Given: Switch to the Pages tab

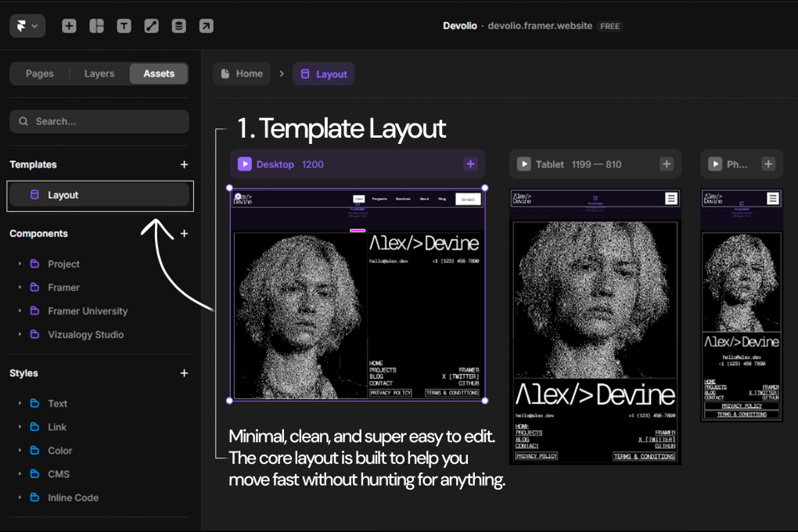Looking at the screenshot, I should [x=40, y=74].
